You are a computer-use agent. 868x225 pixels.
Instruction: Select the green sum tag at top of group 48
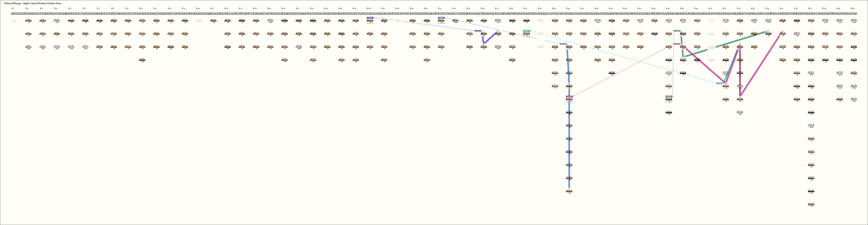pyautogui.click(x=677, y=31)
